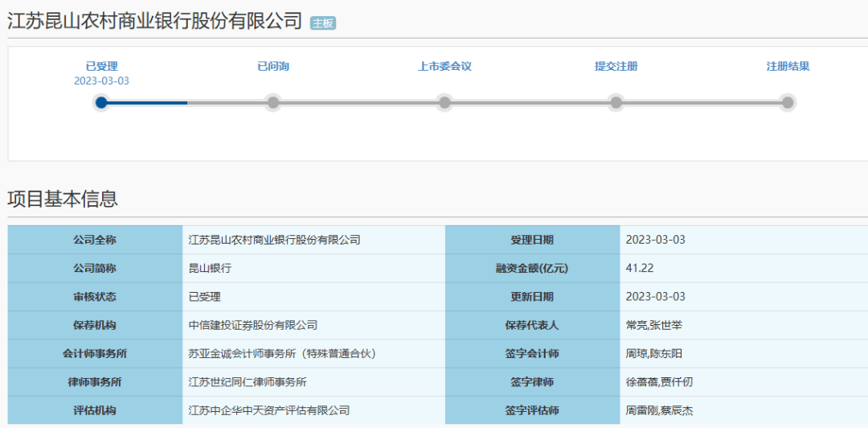Click the 更新日期 header cell
Screen dimensions: 868x428
pyautogui.click(x=532, y=297)
